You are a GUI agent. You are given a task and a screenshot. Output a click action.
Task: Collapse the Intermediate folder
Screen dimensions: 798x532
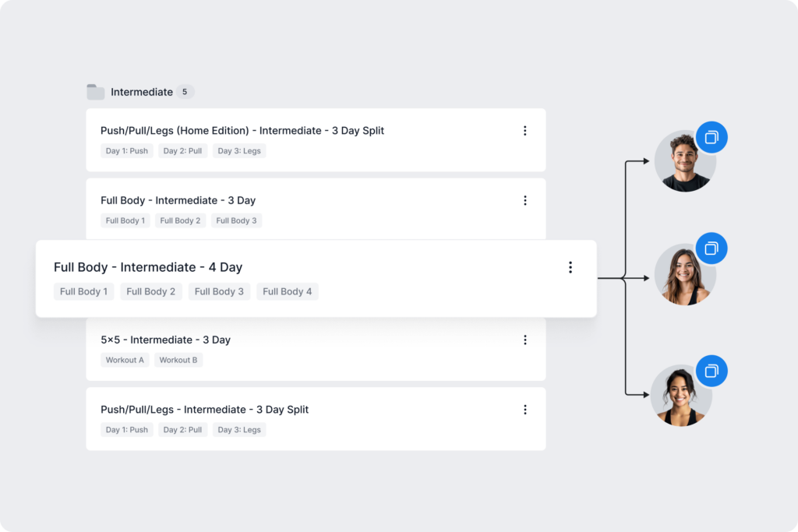pos(142,91)
